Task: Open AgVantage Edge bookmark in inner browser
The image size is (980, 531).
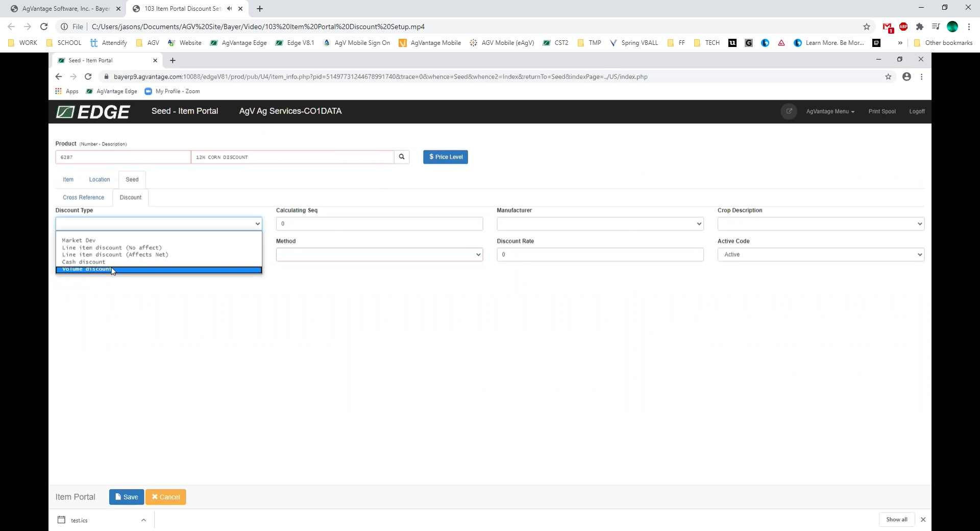Action: [112, 91]
